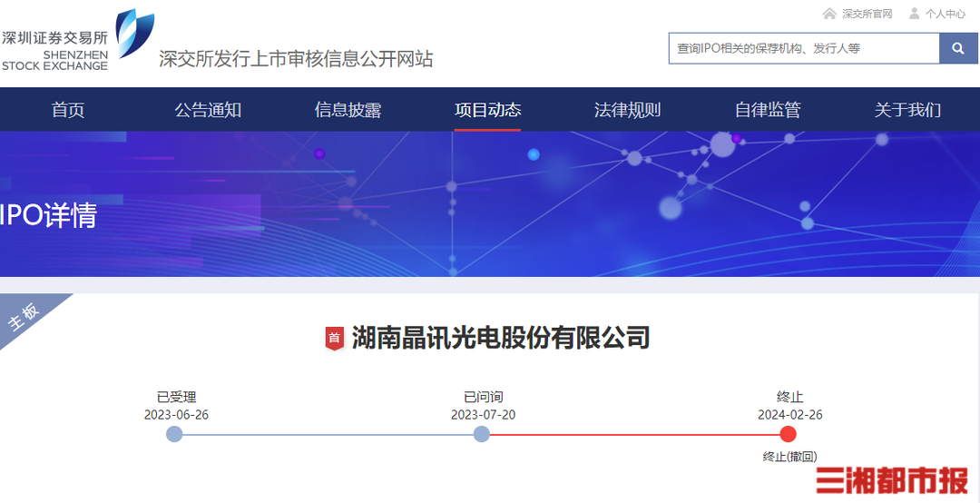Click the red 首 badge icon
Image resolution: width=980 pixels, height=503 pixels.
[334, 339]
